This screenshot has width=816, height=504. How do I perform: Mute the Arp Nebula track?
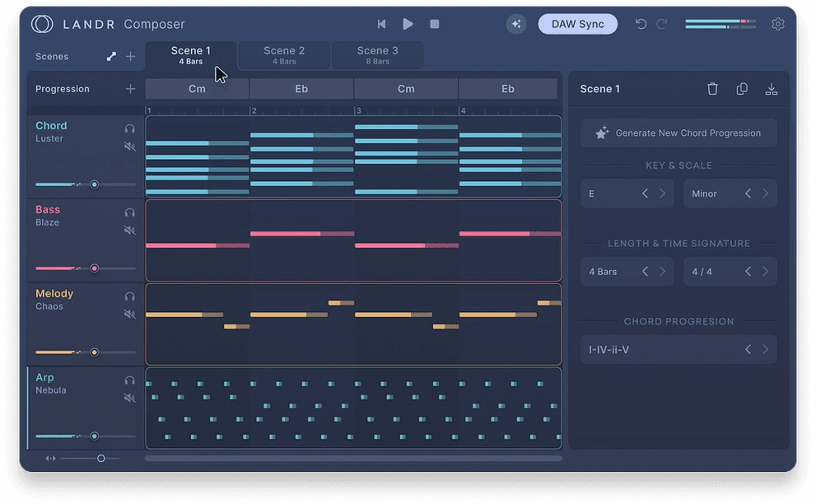[x=128, y=398]
